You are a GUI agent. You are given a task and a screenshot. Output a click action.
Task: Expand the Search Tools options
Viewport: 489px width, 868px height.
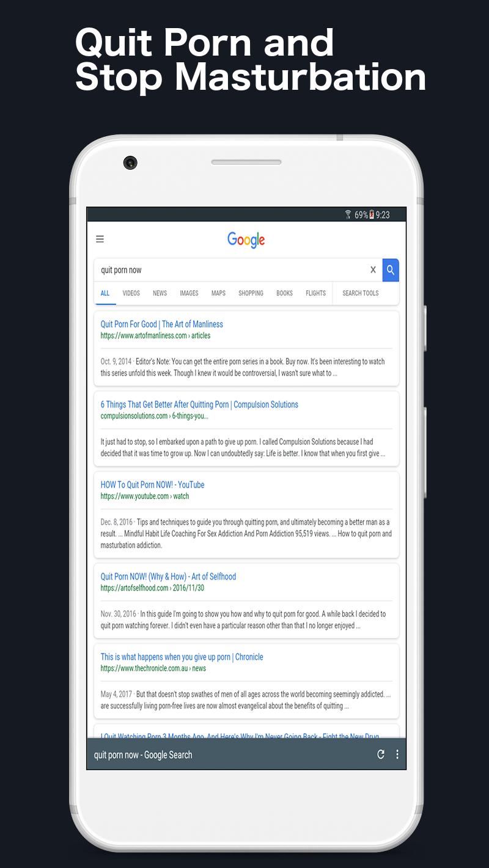(360, 293)
